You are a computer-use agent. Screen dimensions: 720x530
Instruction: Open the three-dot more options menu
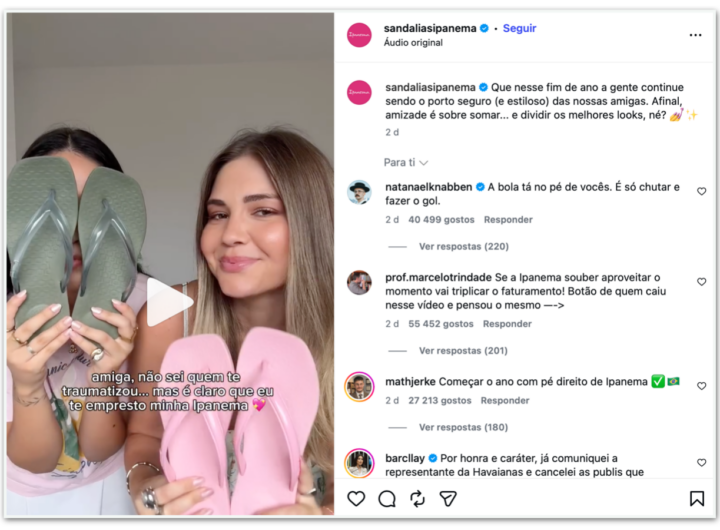pos(695,35)
